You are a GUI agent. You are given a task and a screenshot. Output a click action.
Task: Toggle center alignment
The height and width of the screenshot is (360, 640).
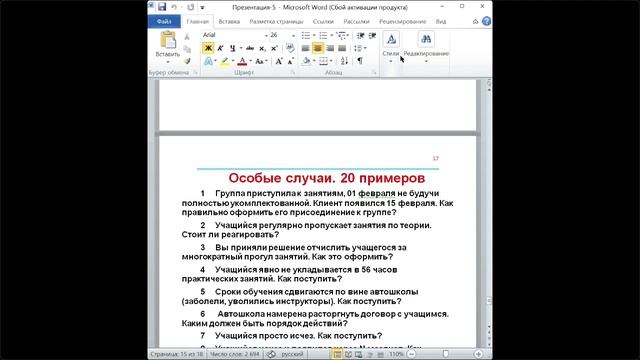pyautogui.click(x=318, y=48)
